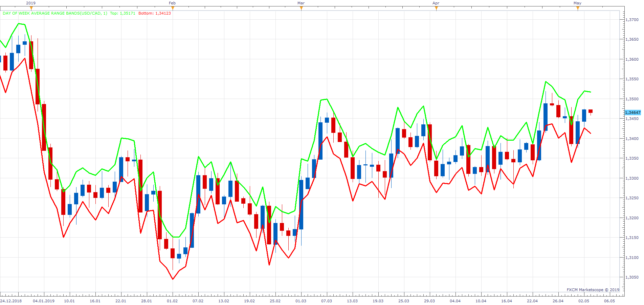This screenshot has height=305, width=644.
Task: Click the orange marker below the May label
Action: (x=578, y=8)
